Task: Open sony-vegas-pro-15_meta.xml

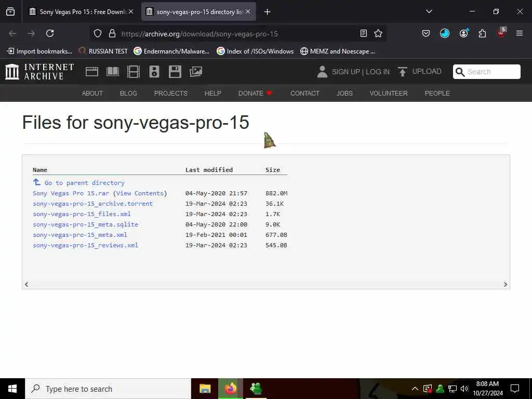Action: point(80,235)
